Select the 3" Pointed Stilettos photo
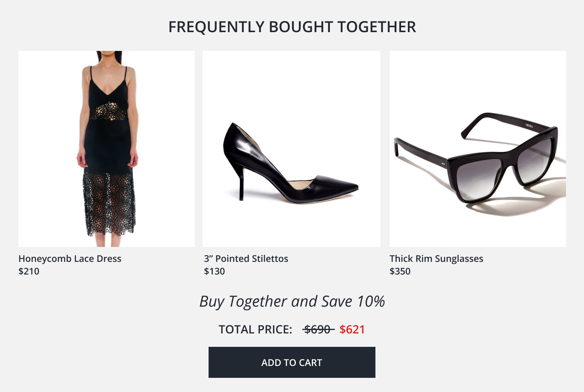Screen dimensions: 584x392 (x=291, y=149)
